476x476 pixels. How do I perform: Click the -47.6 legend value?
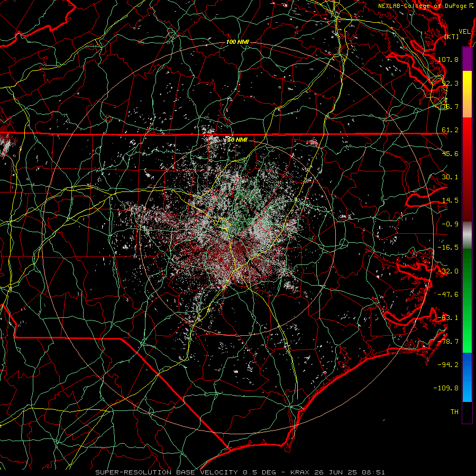(x=448, y=295)
